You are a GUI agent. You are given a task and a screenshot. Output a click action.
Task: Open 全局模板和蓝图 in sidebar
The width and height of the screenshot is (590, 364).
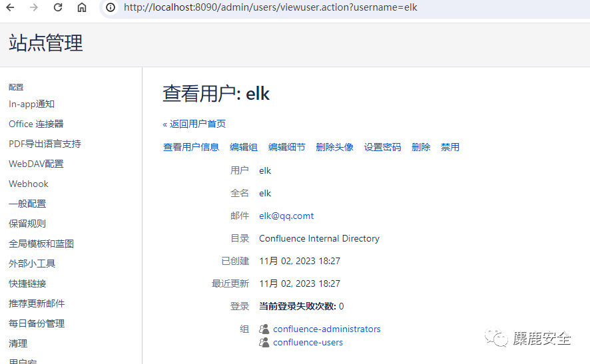click(41, 244)
